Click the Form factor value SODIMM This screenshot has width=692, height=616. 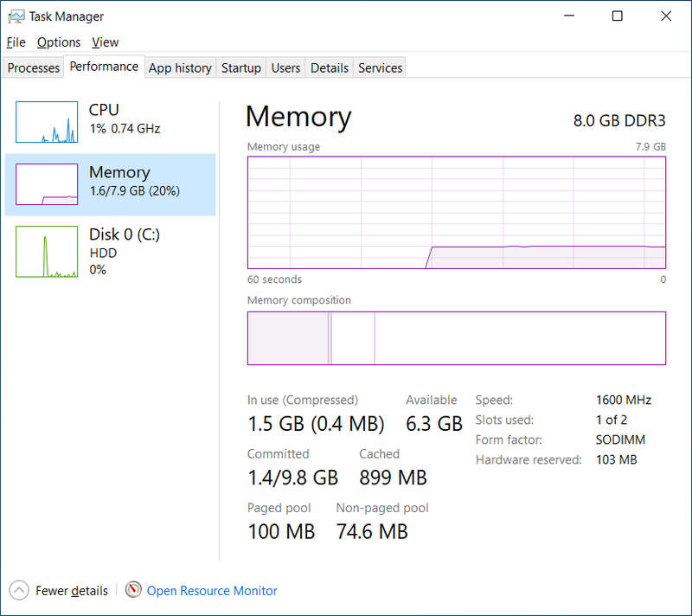click(620, 440)
